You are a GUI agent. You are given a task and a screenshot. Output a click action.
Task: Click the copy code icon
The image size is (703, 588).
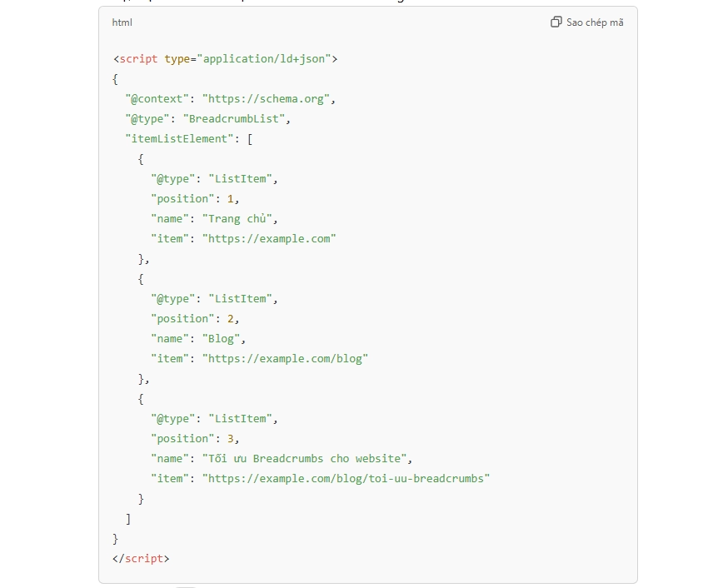pos(556,22)
